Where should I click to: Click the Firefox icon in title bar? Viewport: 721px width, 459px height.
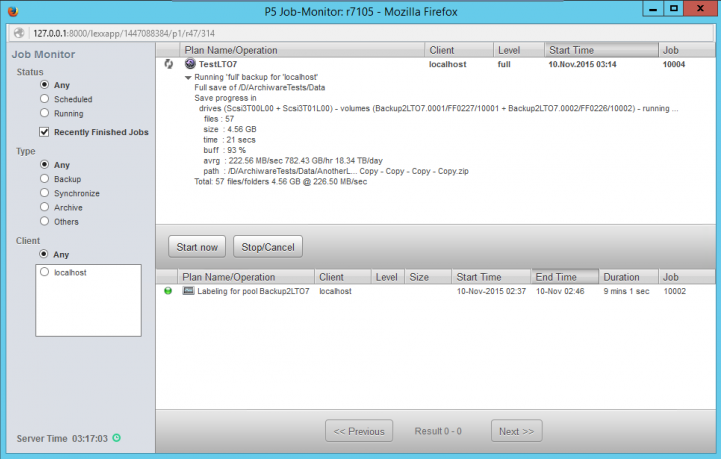click(x=11, y=11)
